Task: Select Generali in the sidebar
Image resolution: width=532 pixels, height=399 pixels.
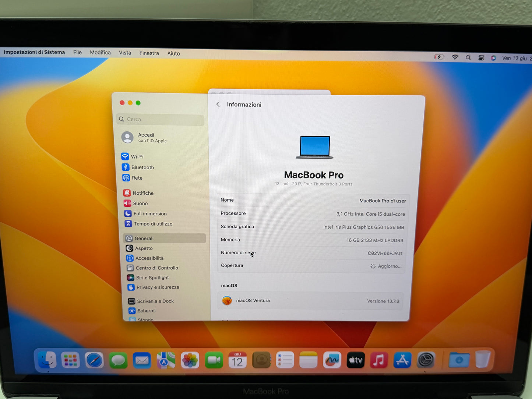Action: pos(165,238)
